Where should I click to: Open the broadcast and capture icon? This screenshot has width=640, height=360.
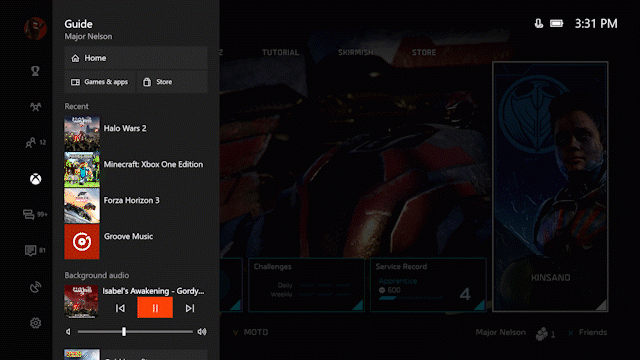click(36, 287)
